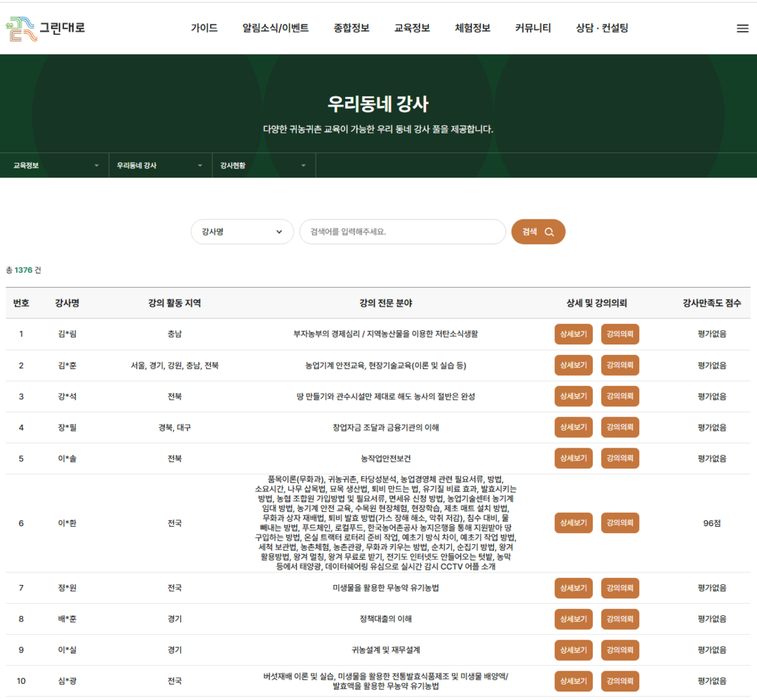Viewport: 757px width, 700px height.
Task: Click 강의의뢰 for instructor 심*광
Action: (619, 680)
